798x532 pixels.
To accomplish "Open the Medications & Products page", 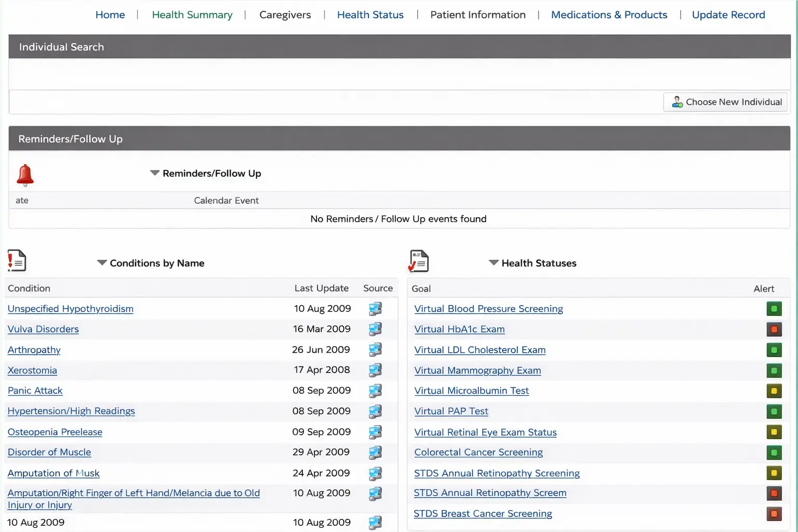I will [x=609, y=15].
